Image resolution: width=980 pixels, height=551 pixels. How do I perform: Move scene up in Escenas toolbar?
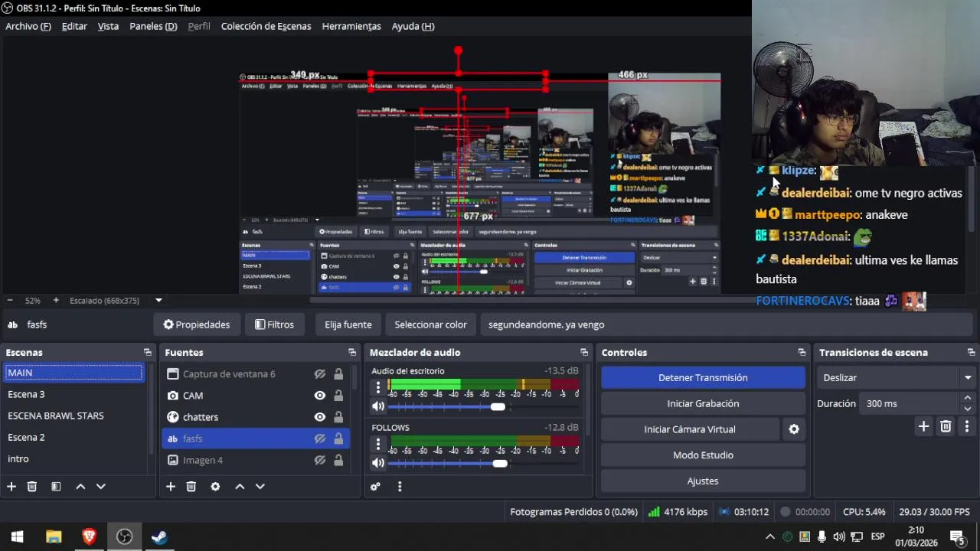[80, 487]
